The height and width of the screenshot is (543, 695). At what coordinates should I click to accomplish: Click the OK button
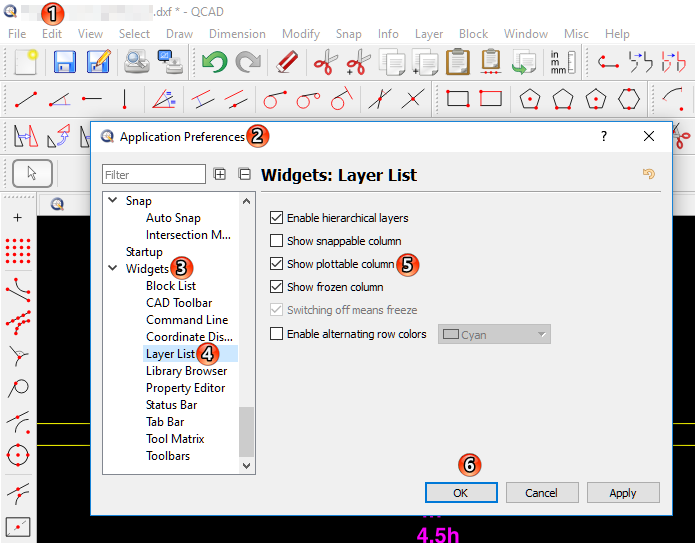(x=461, y=493)
